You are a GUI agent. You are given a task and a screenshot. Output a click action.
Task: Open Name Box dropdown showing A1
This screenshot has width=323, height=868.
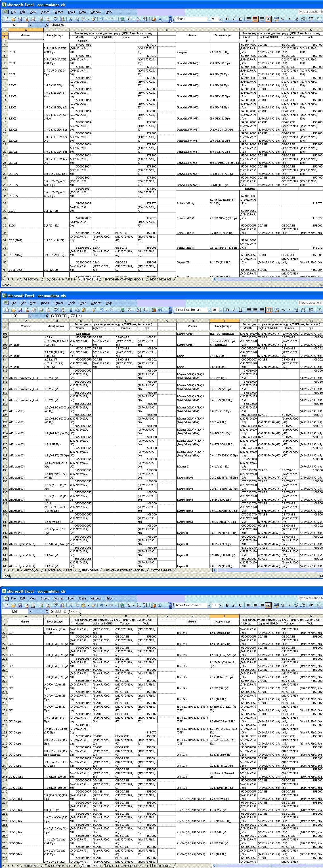[x=30, y=25]
